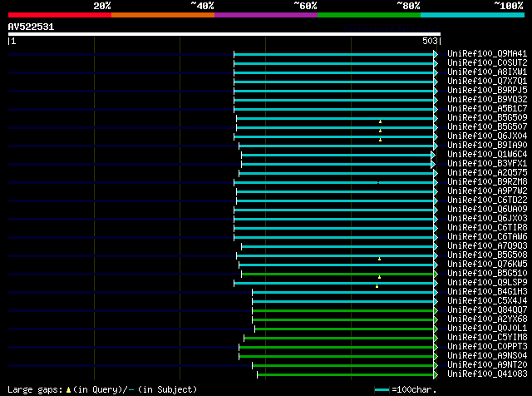Select the UniRef100_Q0J0L1 label
The width and height of the screenshot is (532, 396).
(487, 329)
